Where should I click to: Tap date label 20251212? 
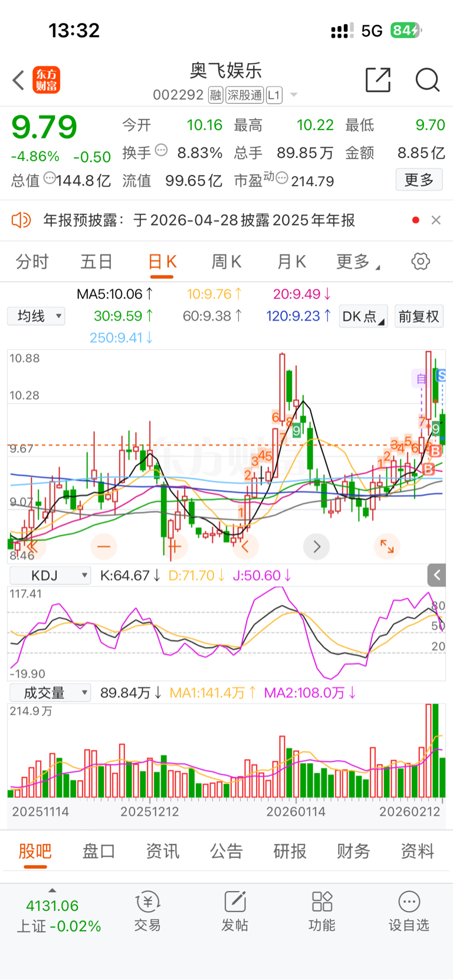point(150,811)
